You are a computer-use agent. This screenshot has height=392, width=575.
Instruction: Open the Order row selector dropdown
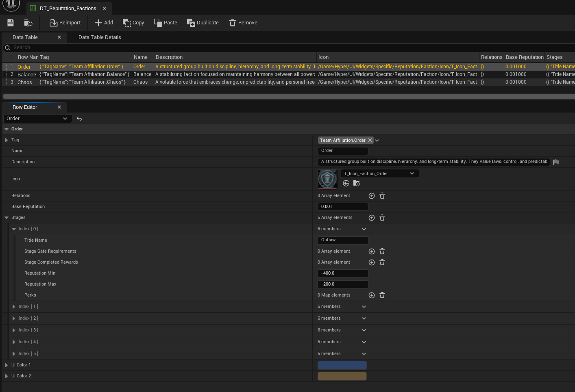click(37, 119)
